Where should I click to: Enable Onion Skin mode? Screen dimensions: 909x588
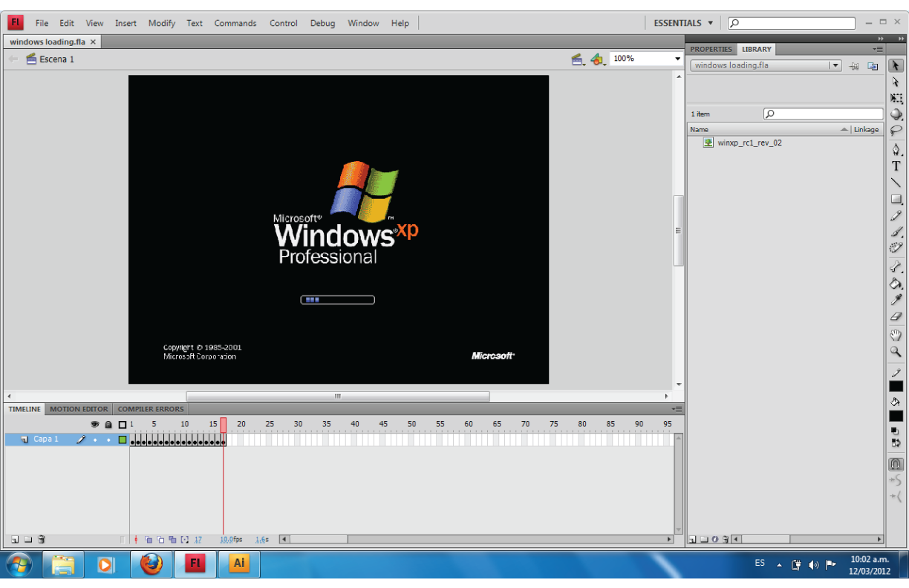tap(149, 540)
